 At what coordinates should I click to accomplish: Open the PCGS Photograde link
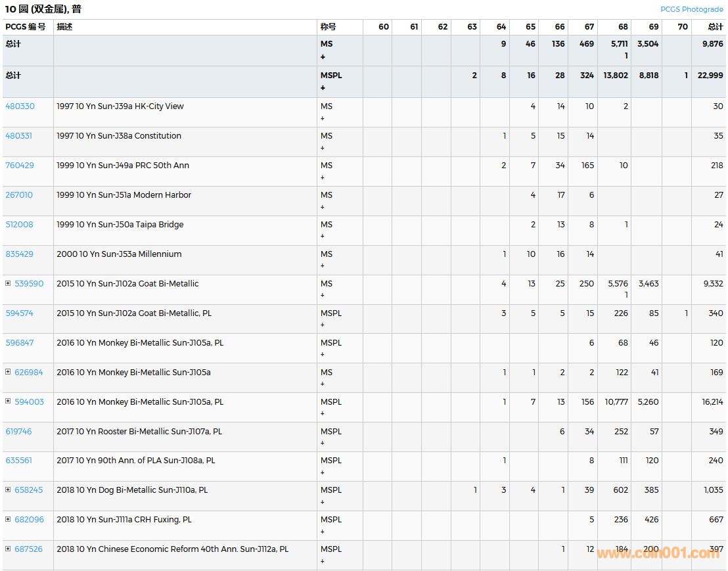tap(691, 9)
